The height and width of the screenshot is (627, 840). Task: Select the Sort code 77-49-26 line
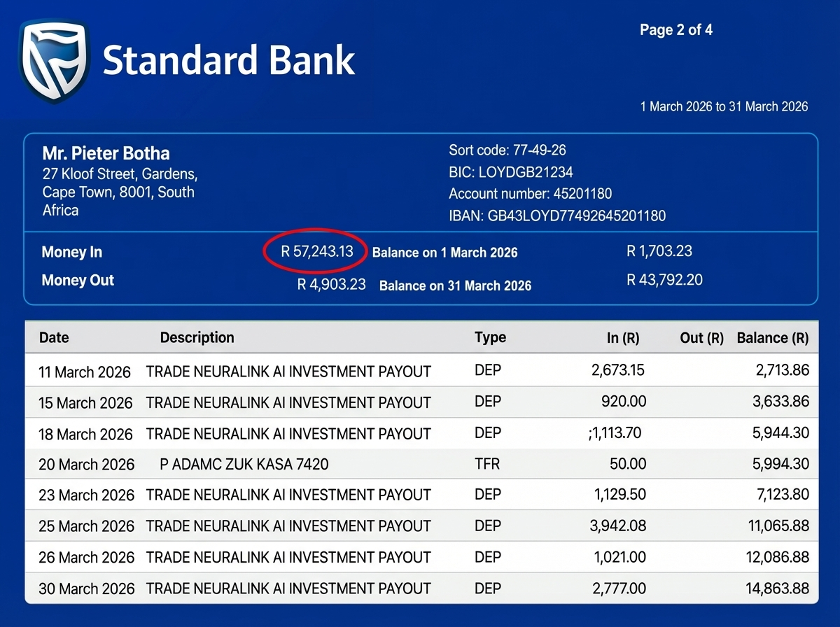(507, 150)
